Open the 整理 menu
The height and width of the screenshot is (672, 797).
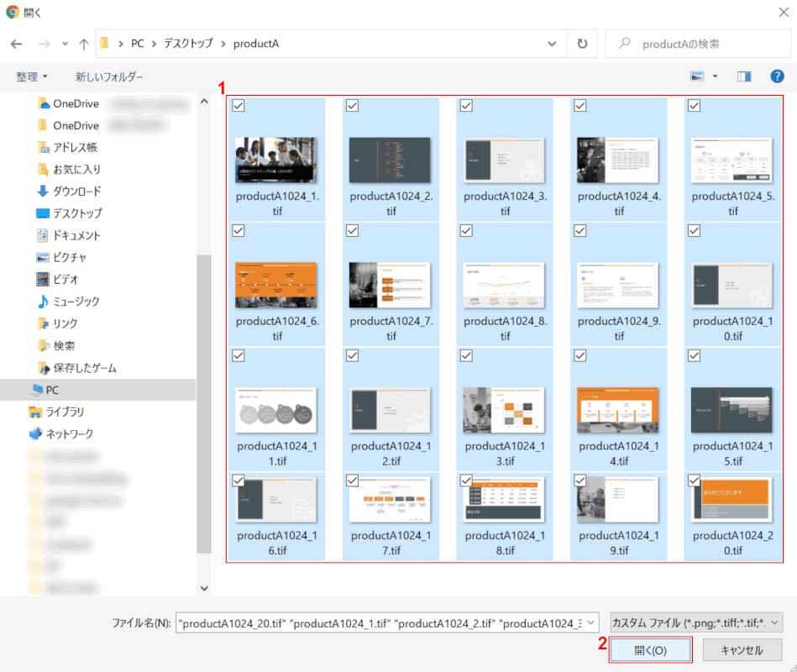pos(32,76)
